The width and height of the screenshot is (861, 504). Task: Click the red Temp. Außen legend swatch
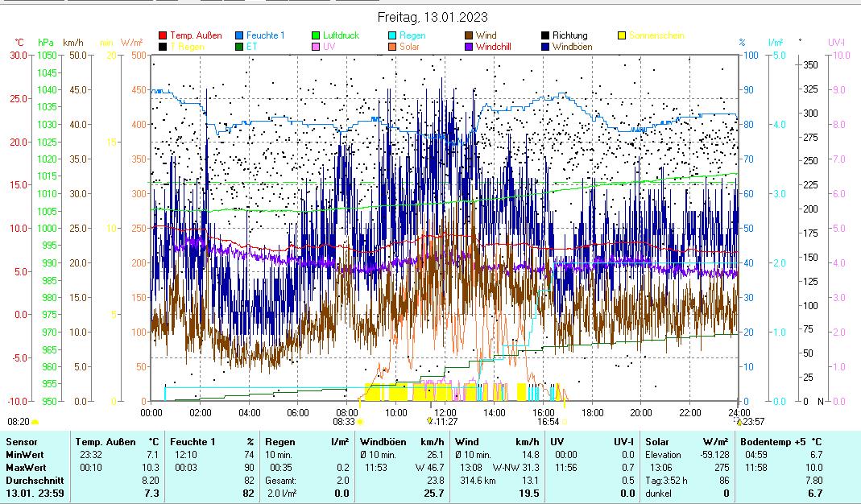click(163, 35)
